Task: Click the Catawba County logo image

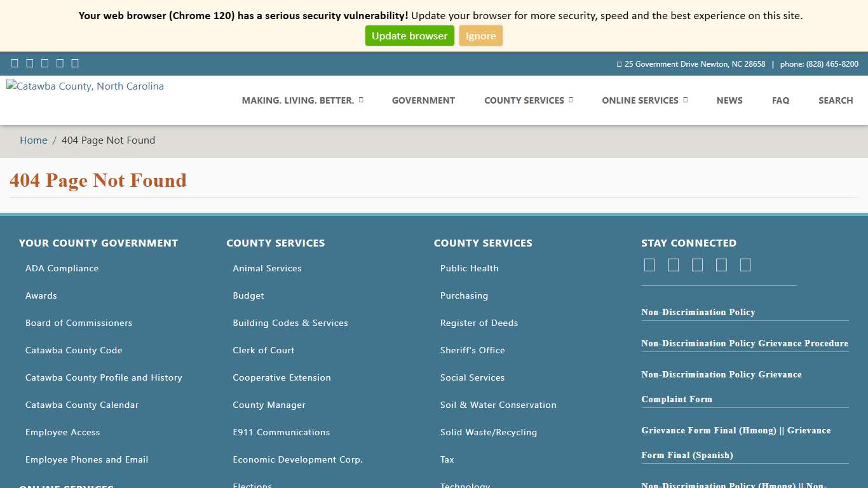Action: [85, 86]
